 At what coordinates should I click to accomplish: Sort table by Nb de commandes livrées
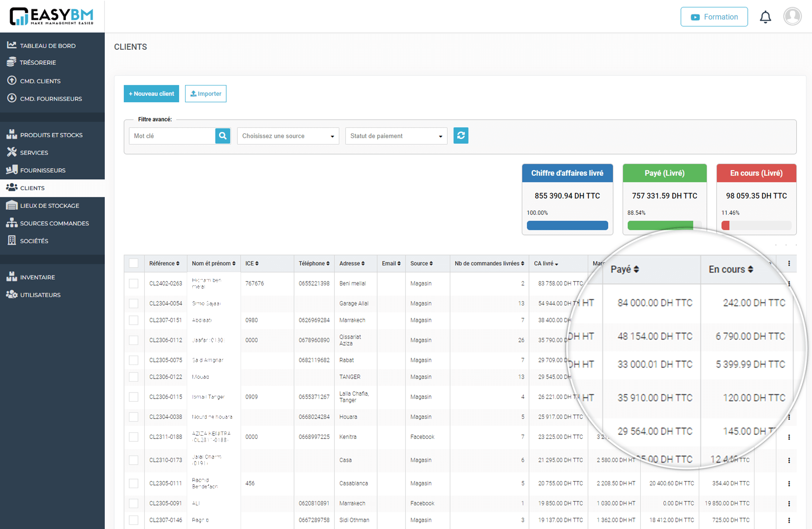coord(489,263)
